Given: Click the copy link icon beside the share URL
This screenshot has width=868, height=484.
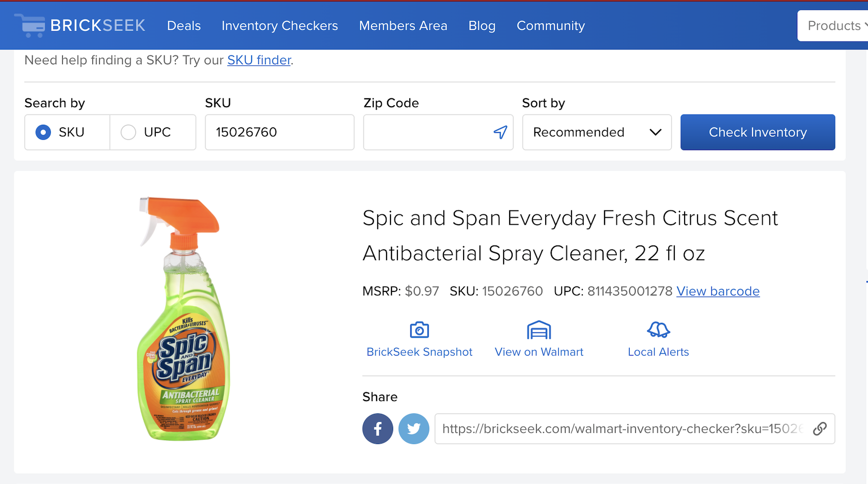Looking at the screenshot, I should point(820,429).
